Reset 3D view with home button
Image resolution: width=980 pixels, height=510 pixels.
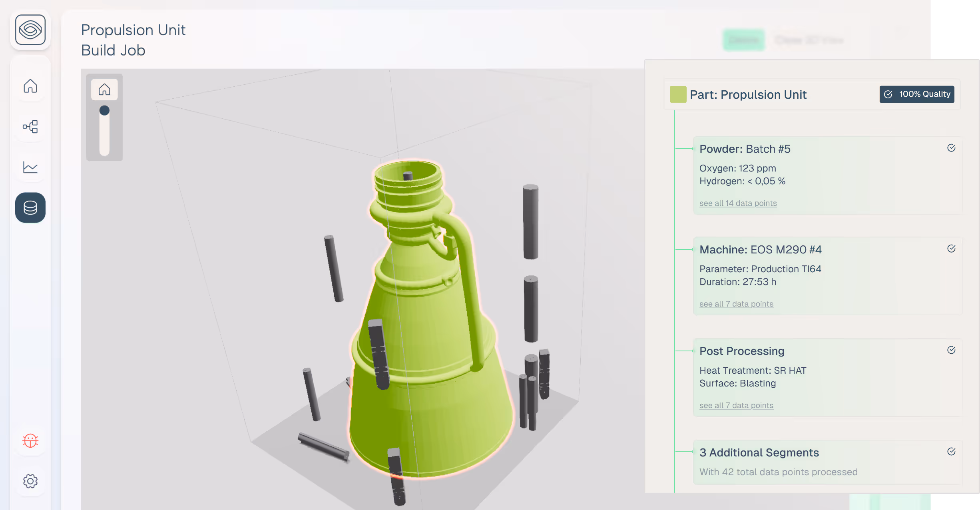pos(104,89)
